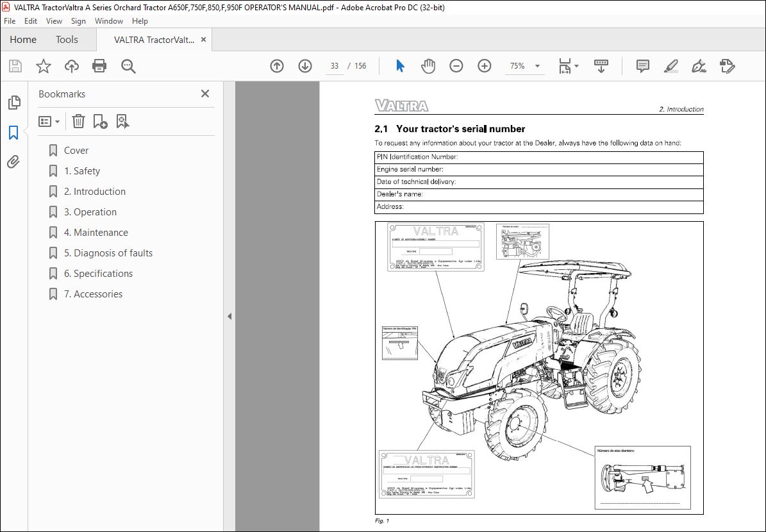Viewport: 766px width, 532px height.
Task: Click the '2. Introduction' page header text
Action: [681, 110]
